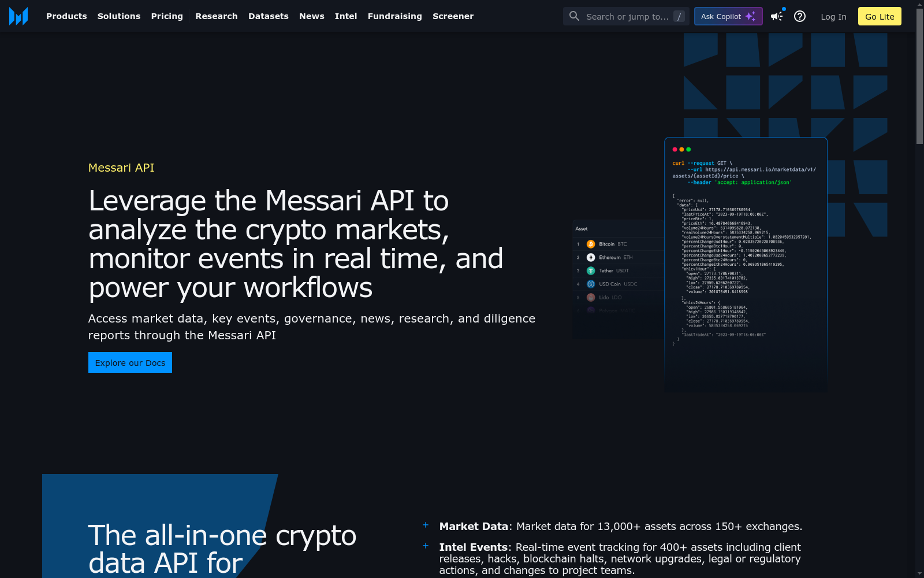Open the announcements megaphone icon
924x578 pixels.
pos(777,16)
